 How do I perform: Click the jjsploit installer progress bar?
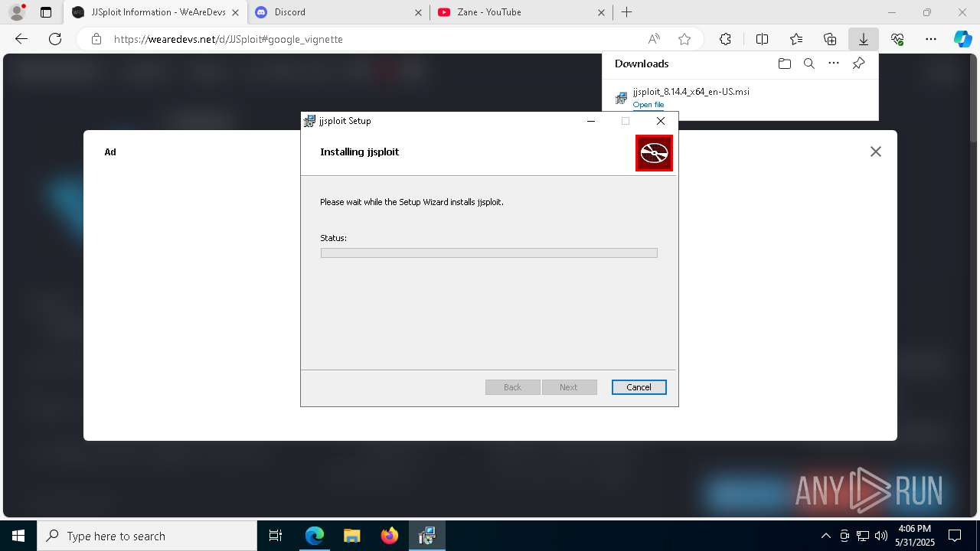point(488,253)
